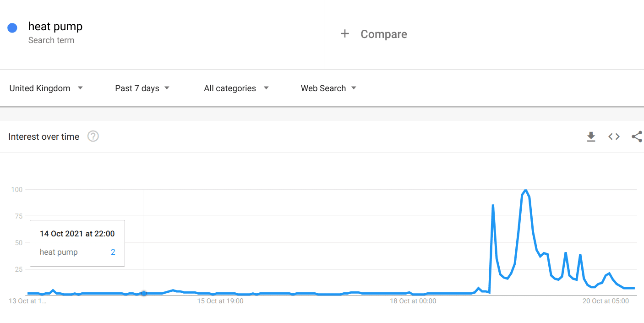
Task: Click the highlighted 14 Oct data point
Action: click(x=144, y=293)
